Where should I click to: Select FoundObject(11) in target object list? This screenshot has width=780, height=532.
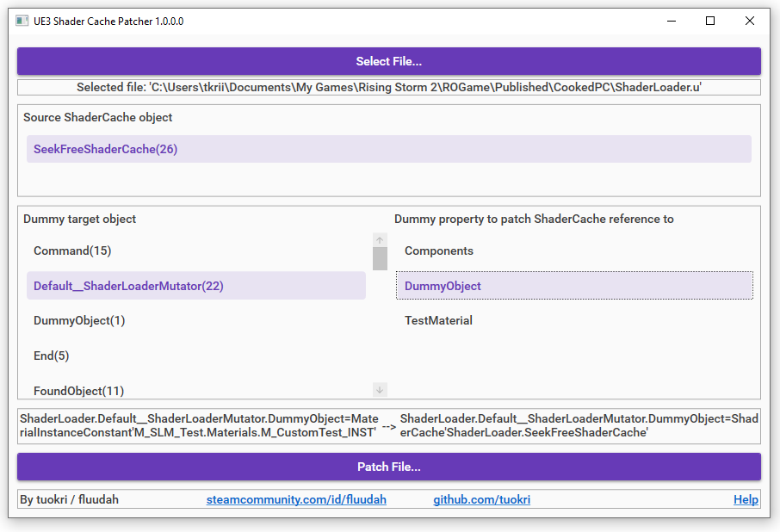196,390
